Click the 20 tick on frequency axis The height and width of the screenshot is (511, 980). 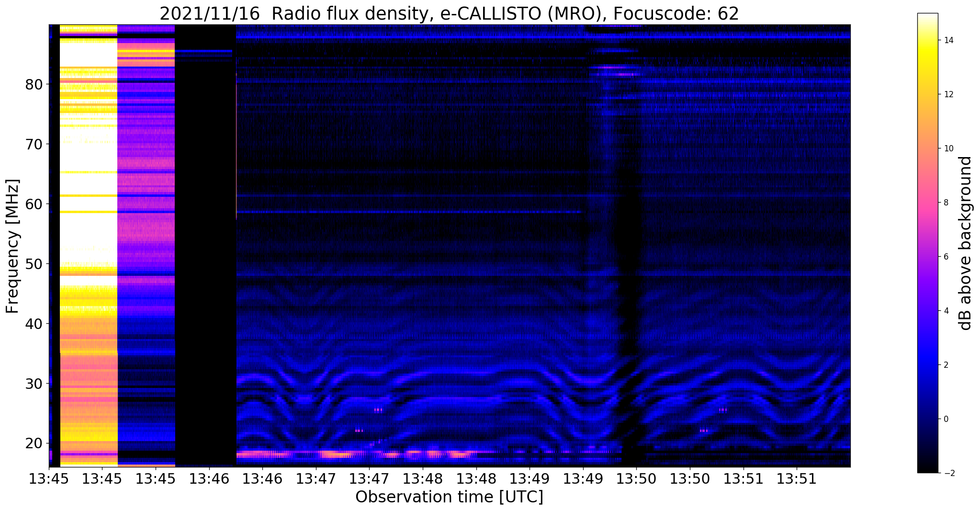coord(34,443)
